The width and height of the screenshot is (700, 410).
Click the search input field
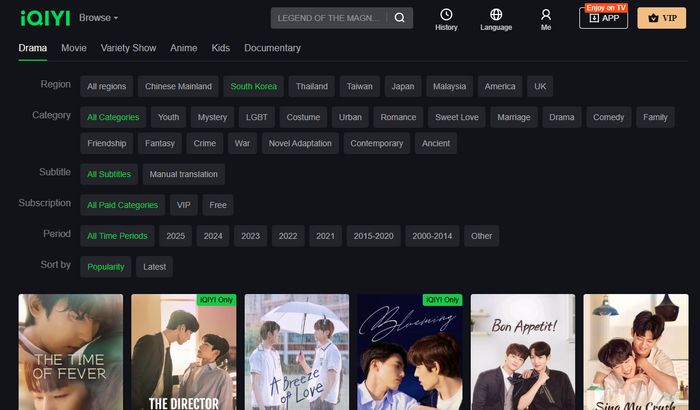click(329, 18)
